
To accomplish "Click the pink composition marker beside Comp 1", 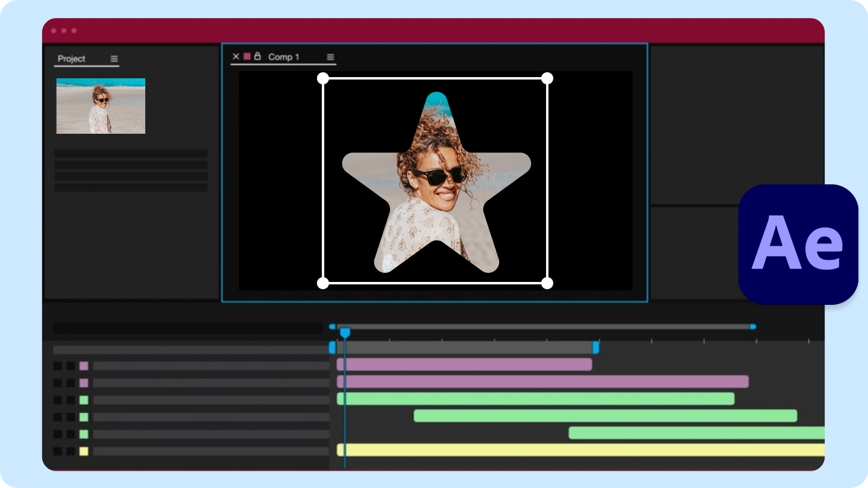I will pos(248,57).
